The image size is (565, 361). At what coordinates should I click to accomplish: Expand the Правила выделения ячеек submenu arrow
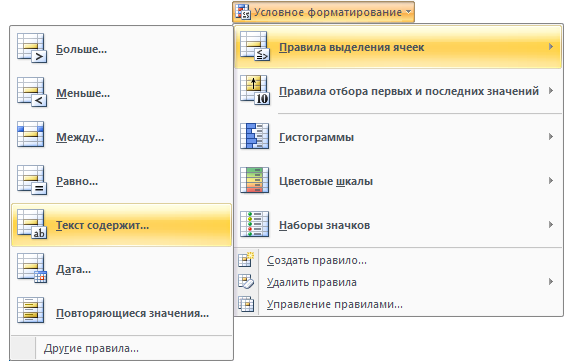551,46
